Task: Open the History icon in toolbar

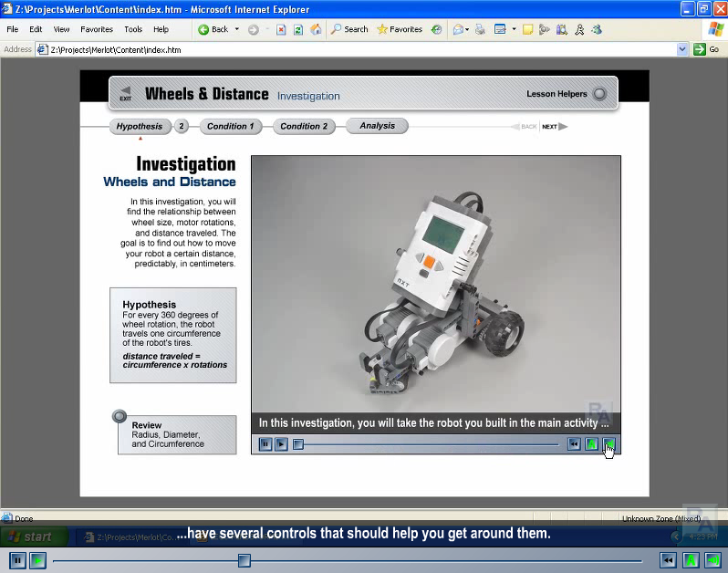Action: point(436,30)
